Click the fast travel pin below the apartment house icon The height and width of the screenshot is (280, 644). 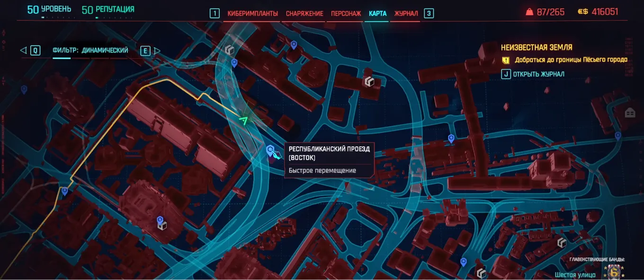618,136
